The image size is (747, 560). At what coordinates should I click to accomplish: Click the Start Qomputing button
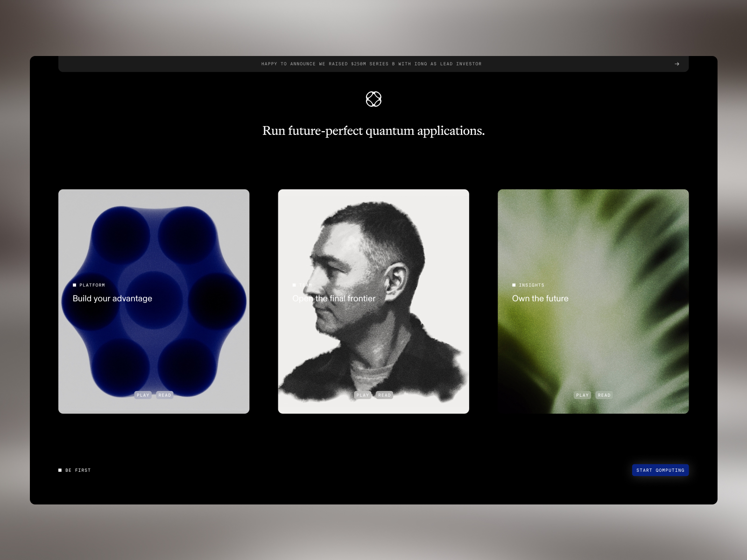[660, 470]
